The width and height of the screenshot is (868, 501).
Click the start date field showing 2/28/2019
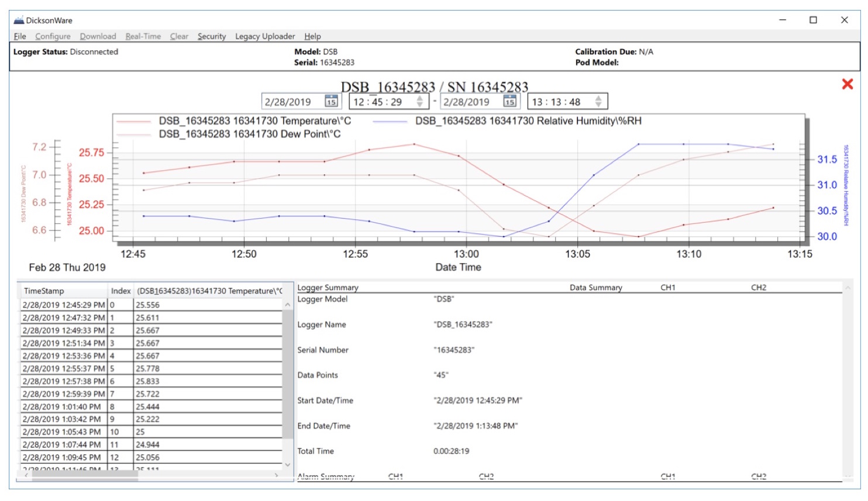[x=288, y=102]
